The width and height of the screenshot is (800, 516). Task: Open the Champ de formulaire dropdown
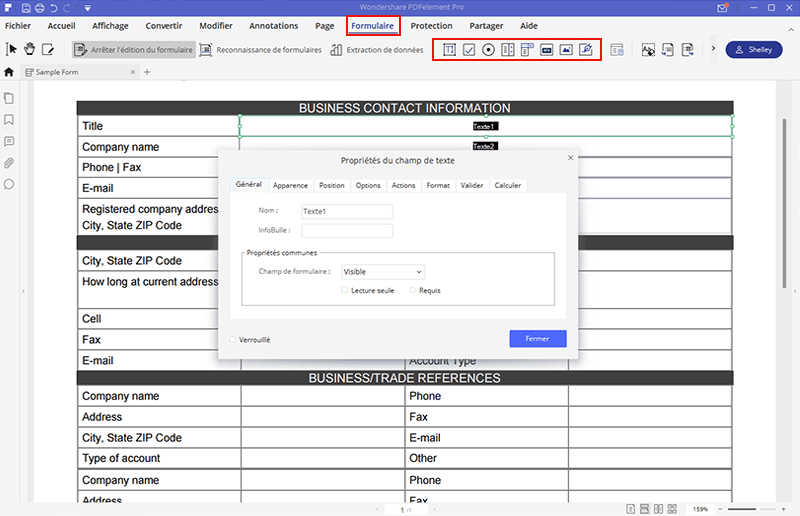point(382,271)
